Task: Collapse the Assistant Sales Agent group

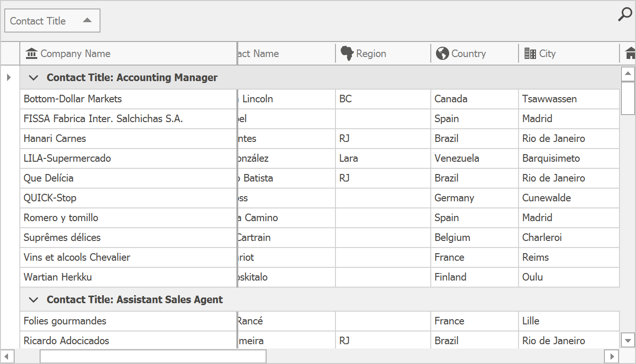Action: pyautogui.click(x=33, y=300)
